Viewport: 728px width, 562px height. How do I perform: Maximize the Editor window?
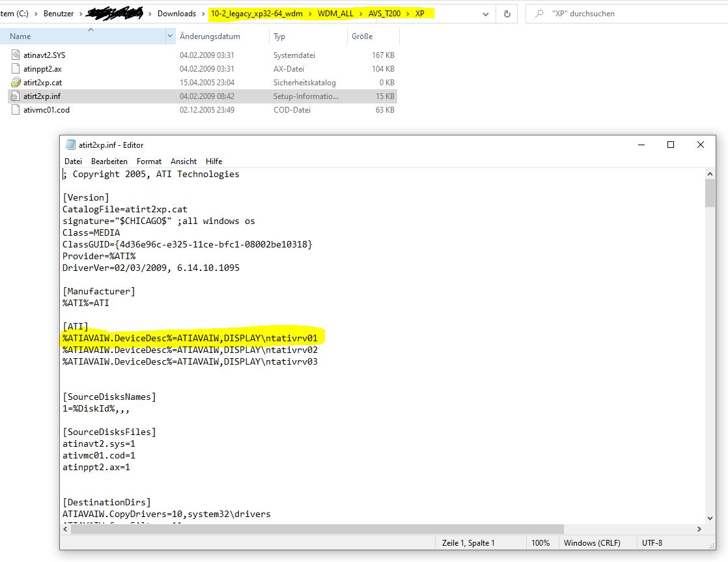671,145
